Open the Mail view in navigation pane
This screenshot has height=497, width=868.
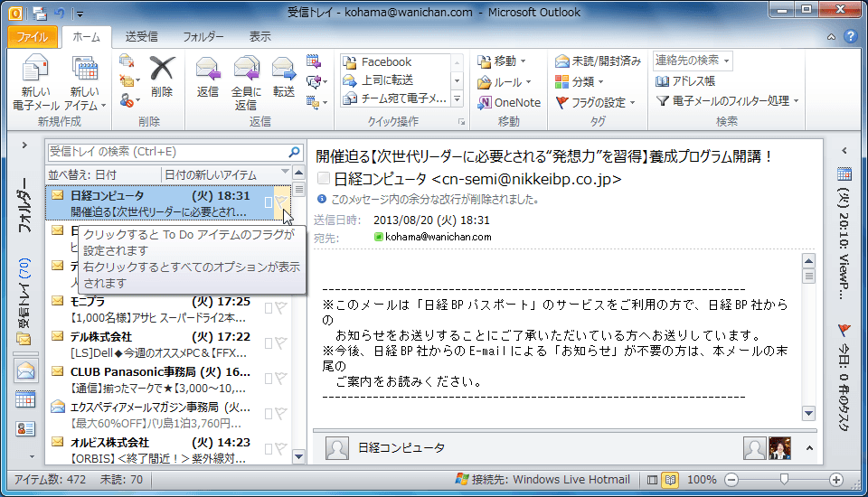25,370
